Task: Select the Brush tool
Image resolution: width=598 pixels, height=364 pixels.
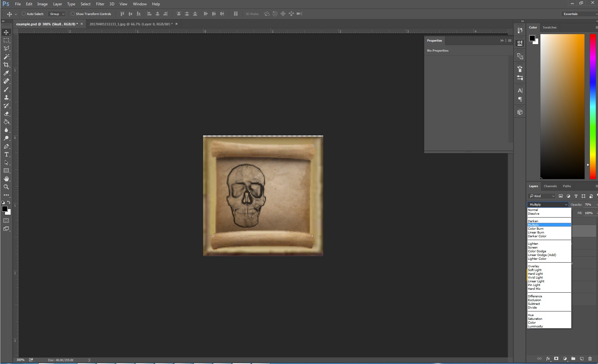Action: (x=6, y=89)
